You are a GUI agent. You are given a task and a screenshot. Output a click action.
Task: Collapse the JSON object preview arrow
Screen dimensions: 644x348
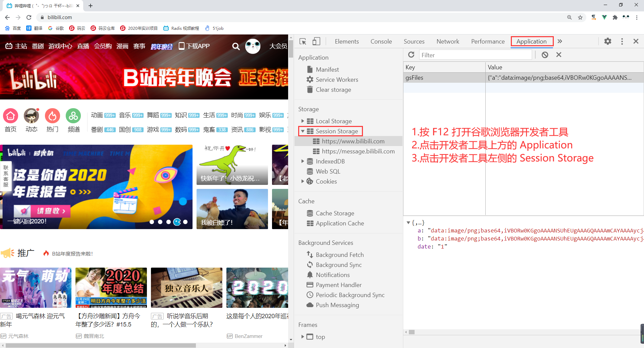click(x=408, y=223)
